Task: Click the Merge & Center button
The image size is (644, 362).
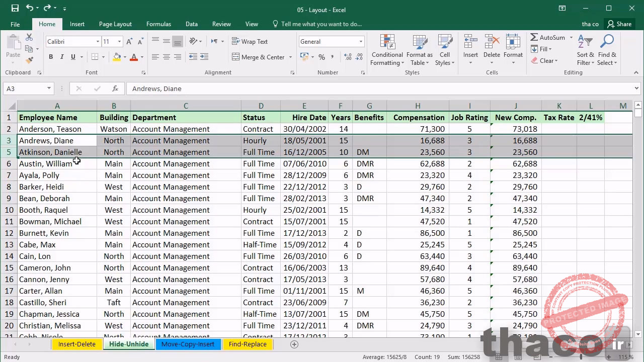Action: [259, 57]
